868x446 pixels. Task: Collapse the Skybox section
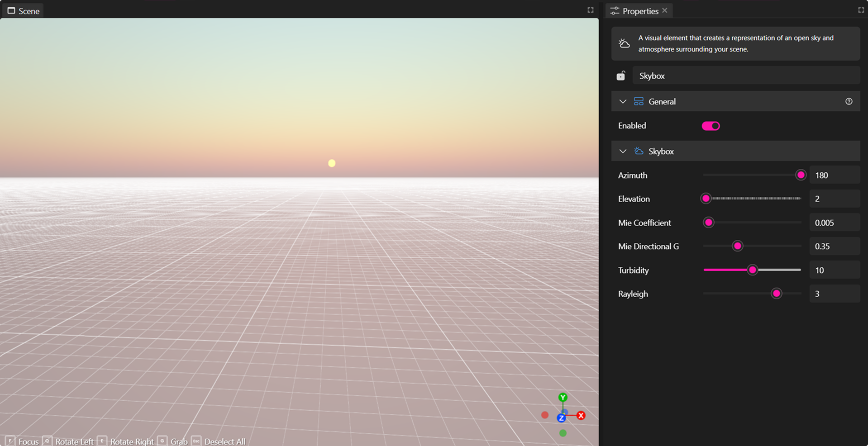point(622,151)
